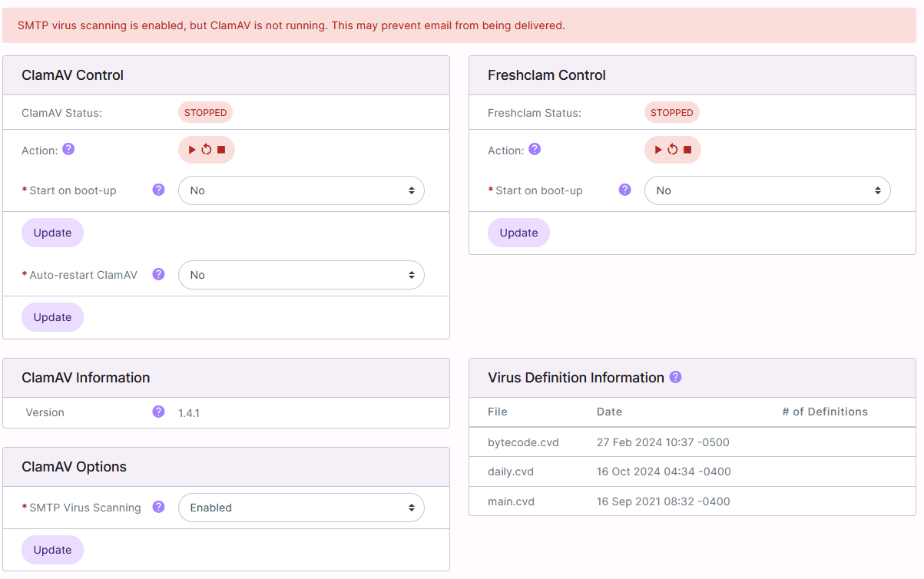Viewport: 924px width, 579px height.
Task: Restart ClamAV using the reload icon
Action: click(x=206, y=150)
